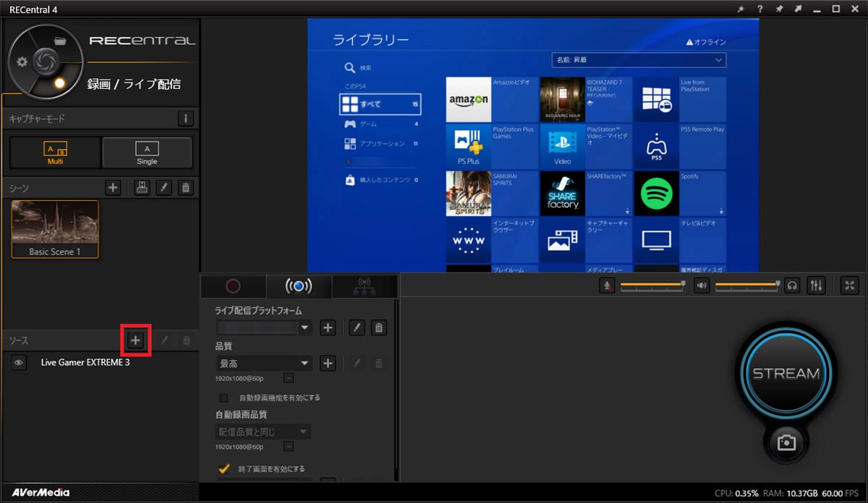Image resolution: width=868 pixels, height=503 pixels.
Task: Open the audio mixer settings
Action: click(x=816, y=285)
